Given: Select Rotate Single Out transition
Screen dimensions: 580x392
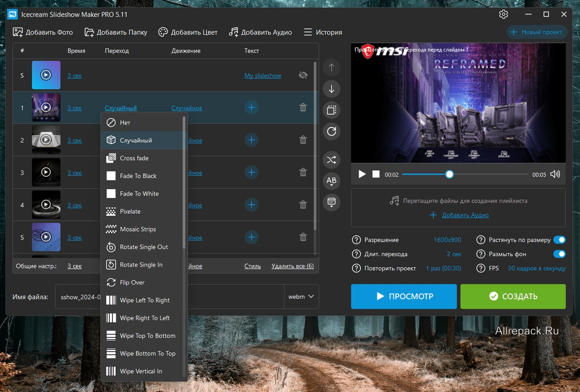Looking at the screenshot, I should (141, 247).
